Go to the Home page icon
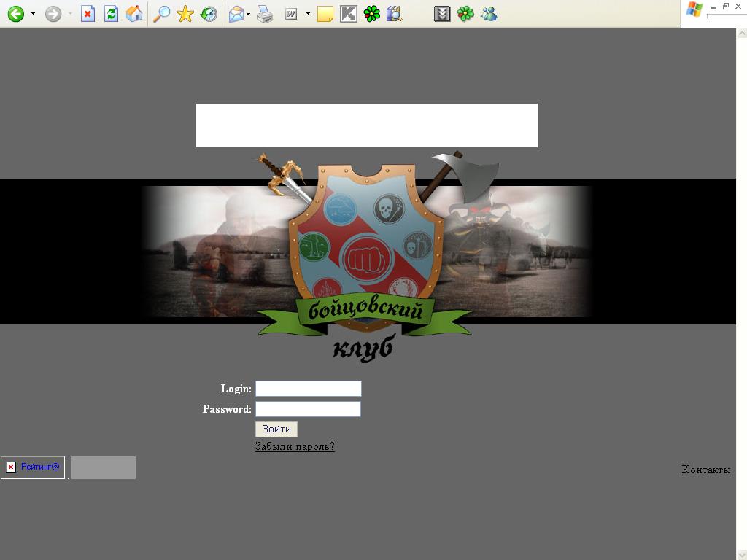The height and width of the screenshot is (560, 747). (134, 14)
